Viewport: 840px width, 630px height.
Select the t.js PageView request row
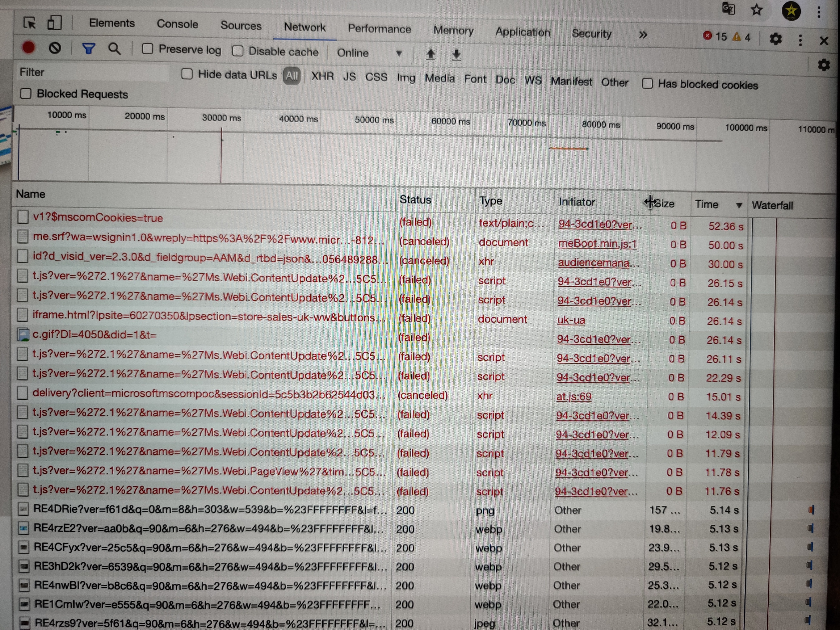click(380, 472)
